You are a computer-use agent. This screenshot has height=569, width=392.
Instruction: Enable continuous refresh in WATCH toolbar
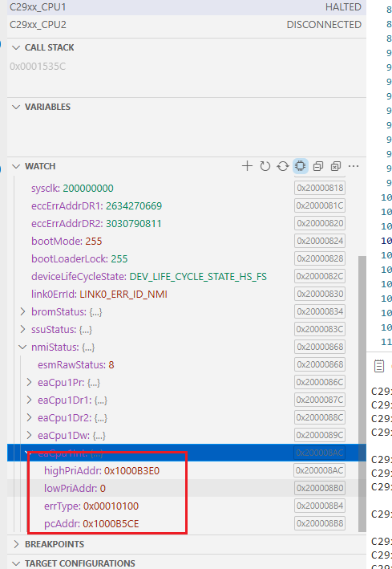pyautogui.click(x=283, y=166)
